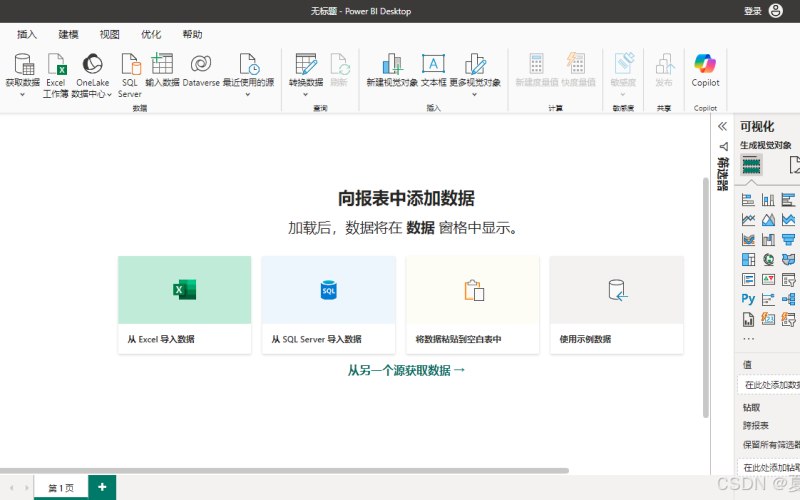Click the 转换数据 (Transform data) icon
Viewport: 800px width, 500px height.
(306, 64)
